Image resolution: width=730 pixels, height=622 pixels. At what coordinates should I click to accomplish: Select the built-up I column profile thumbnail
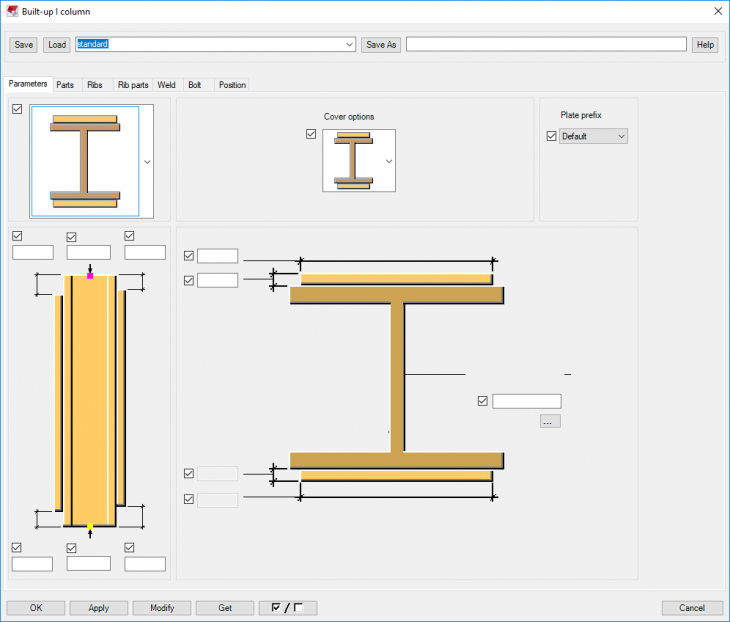[85, 161]
